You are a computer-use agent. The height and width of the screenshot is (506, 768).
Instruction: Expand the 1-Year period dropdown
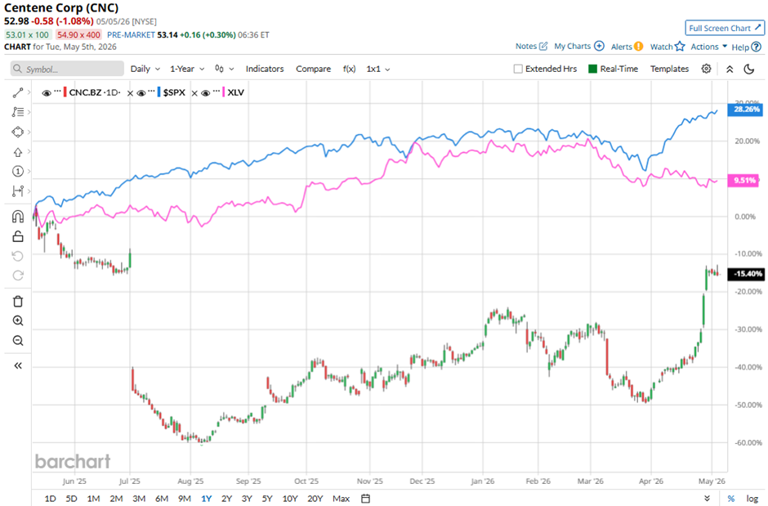tap(187, 69)
